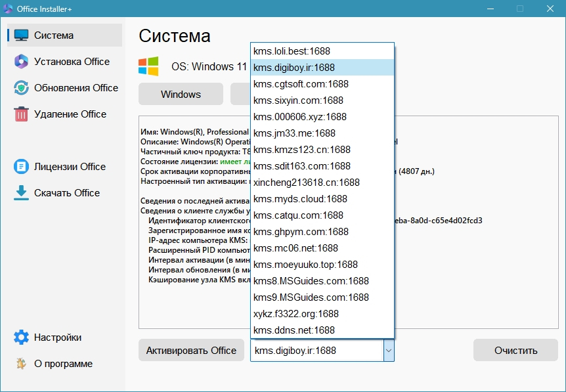Collapse the KMS server dropdown arrow
The width and height of the screenshot is (566, 392).
389,350
